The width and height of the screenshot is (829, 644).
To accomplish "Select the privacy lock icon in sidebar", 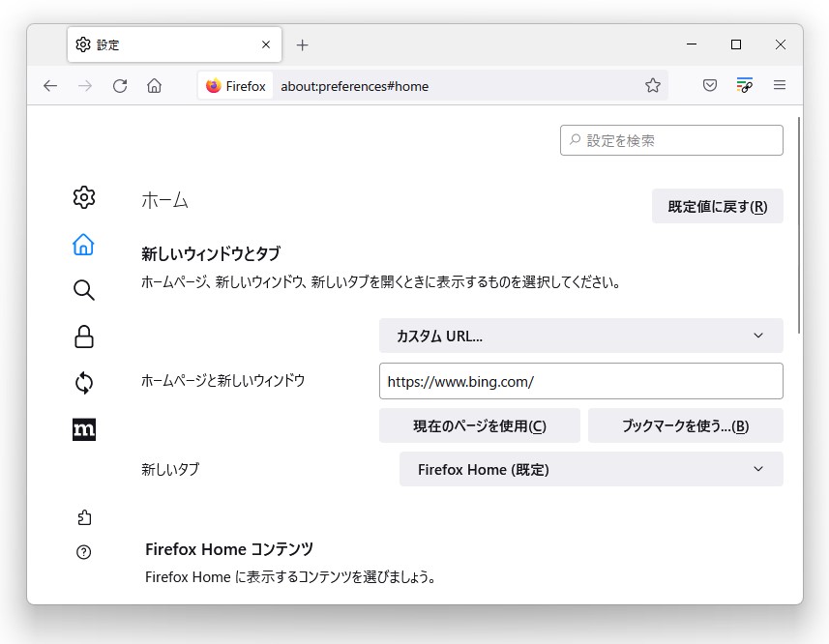I will (x=84, y=337).
